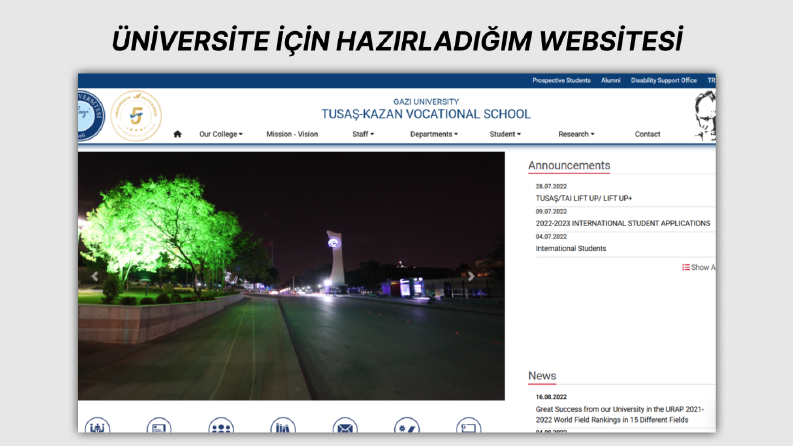Open the envelope mail quick-link icon
The width and height of the screenshot is (793, 446).
[x=345, y=426]
